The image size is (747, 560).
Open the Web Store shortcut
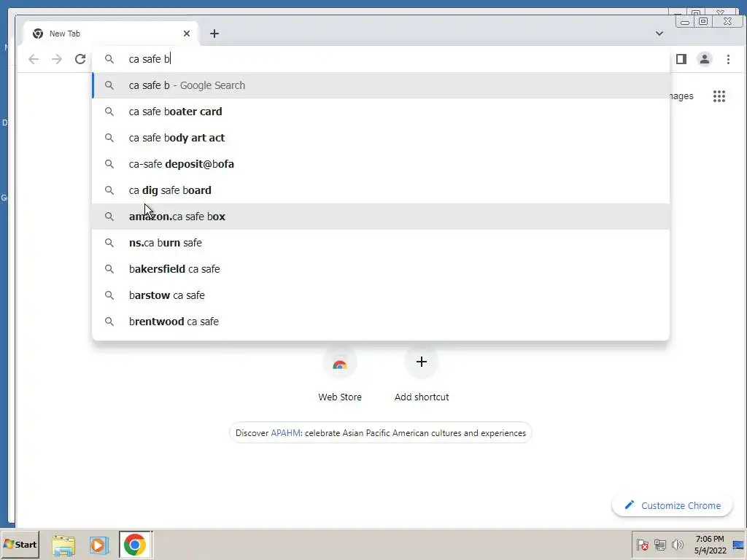point(340,374)
